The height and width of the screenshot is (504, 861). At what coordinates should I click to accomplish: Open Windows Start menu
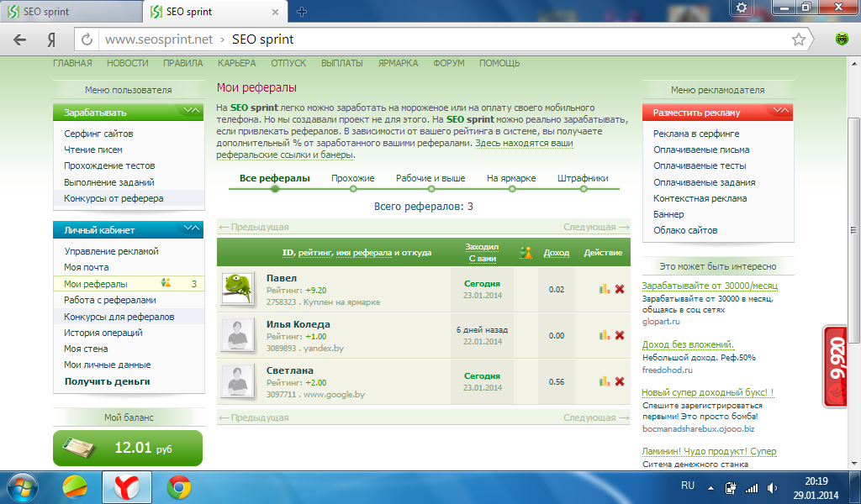coord(23,487)
